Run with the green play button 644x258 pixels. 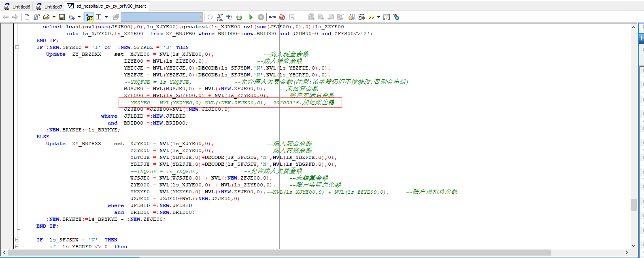point(251,17)
